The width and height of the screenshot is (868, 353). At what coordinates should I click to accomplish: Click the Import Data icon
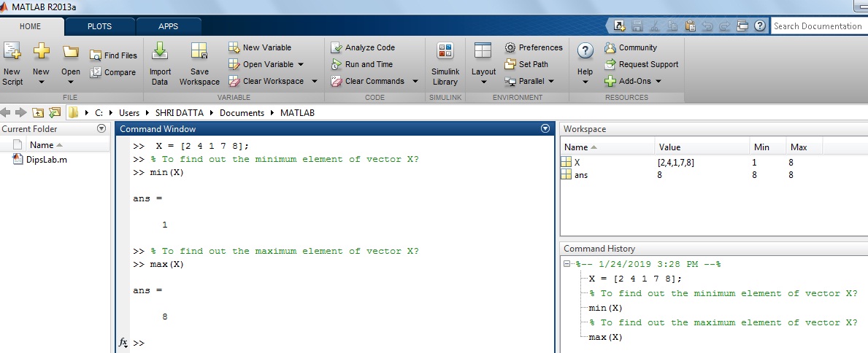(160, 53)
